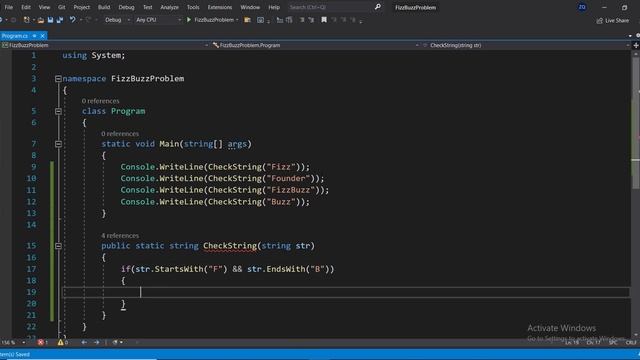Click the Live Share button
The height and width of the screenshot is (360, 640).
click(613, 20)
